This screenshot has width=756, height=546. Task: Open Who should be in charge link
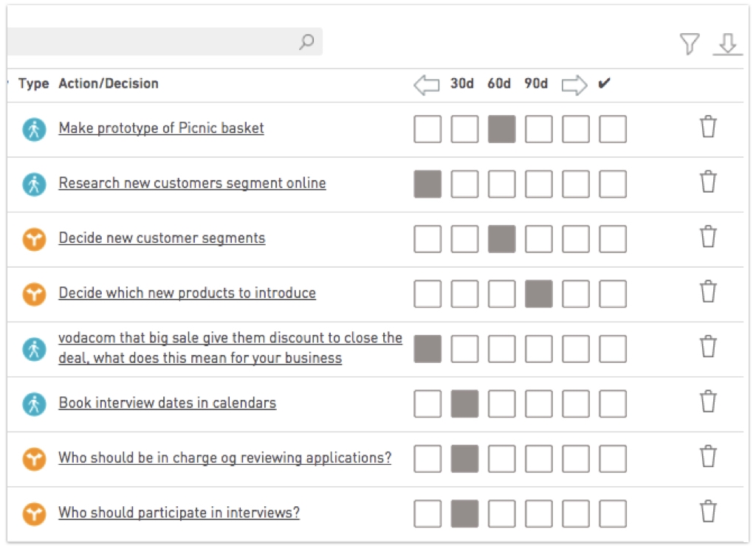click(224, 457)
